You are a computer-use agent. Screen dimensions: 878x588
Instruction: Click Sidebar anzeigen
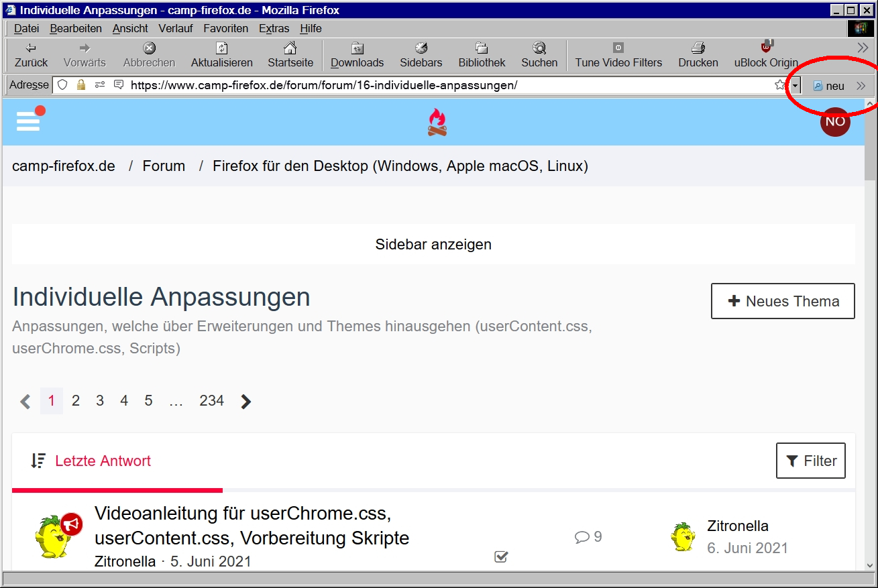(433, 244)
